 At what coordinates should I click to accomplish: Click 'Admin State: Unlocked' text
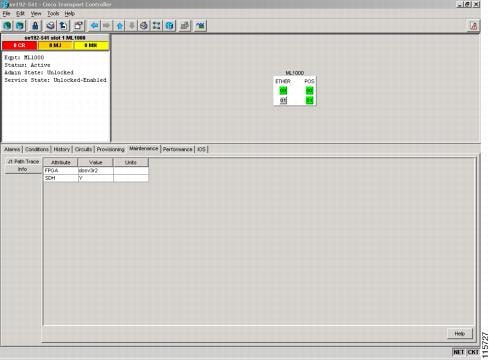(x=39, y=72)
